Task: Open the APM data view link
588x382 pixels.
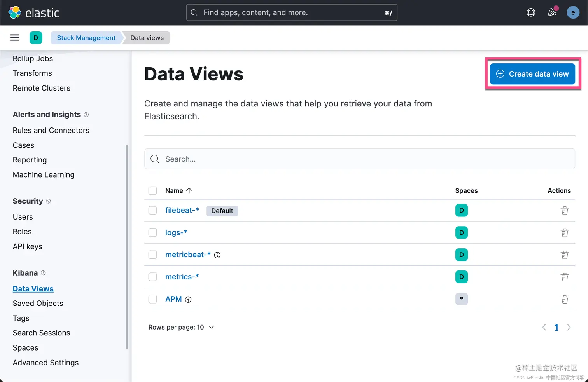Action: pyautogui.click(x=173, y=299)
